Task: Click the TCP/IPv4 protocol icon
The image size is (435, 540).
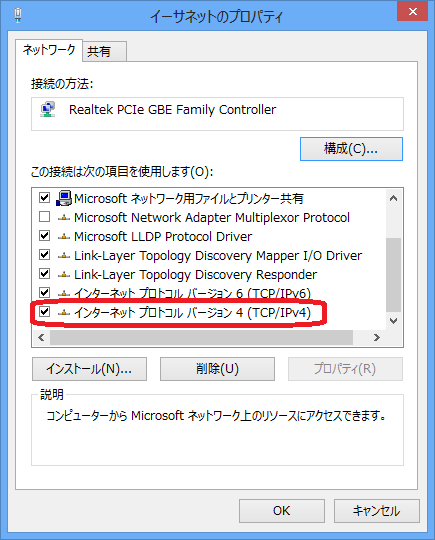Action: tap(64, 312)
